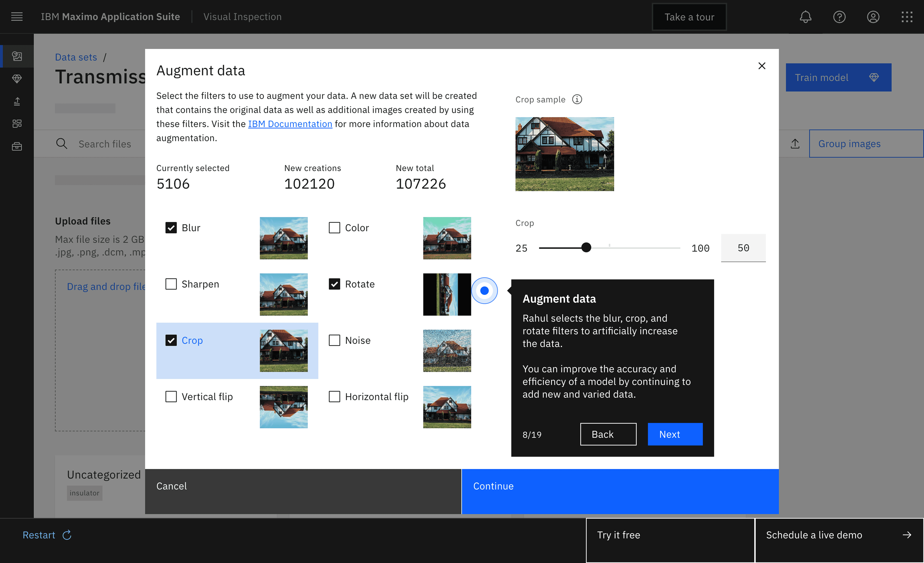Screen dimensions: 924x563
Task: Open the hamburger navigation menu
Action: tap(17, 17)
